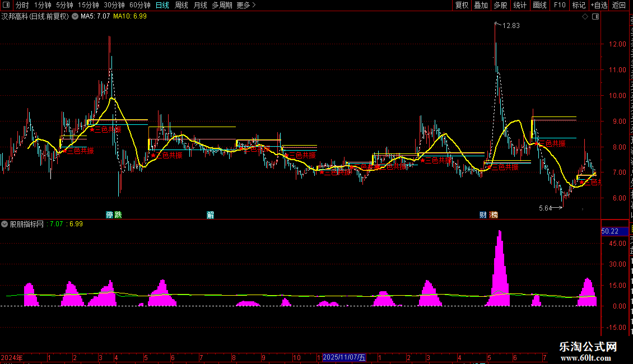Switch to 月线 monthly chart

200,5
